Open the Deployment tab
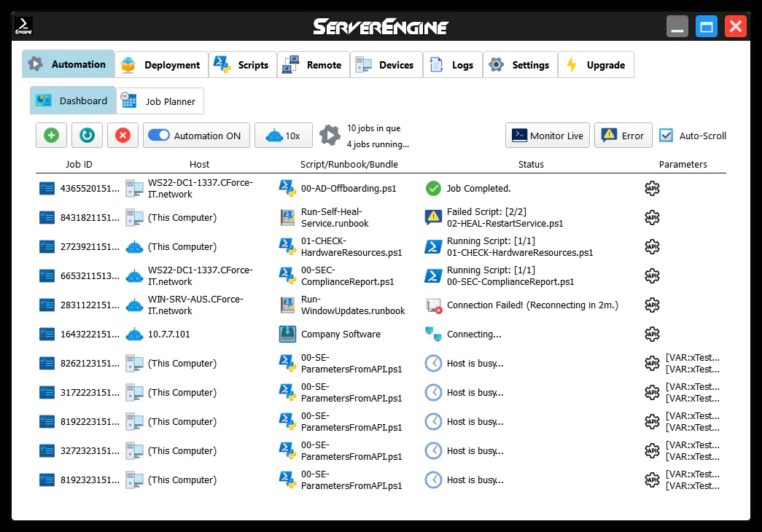The image size is (762, 532). (161, 65)
